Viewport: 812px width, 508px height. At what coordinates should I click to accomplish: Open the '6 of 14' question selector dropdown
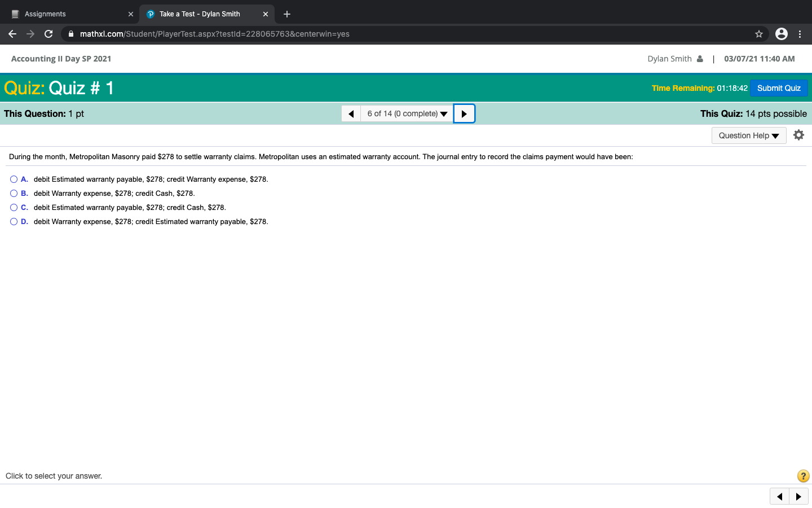coord(407,113)
